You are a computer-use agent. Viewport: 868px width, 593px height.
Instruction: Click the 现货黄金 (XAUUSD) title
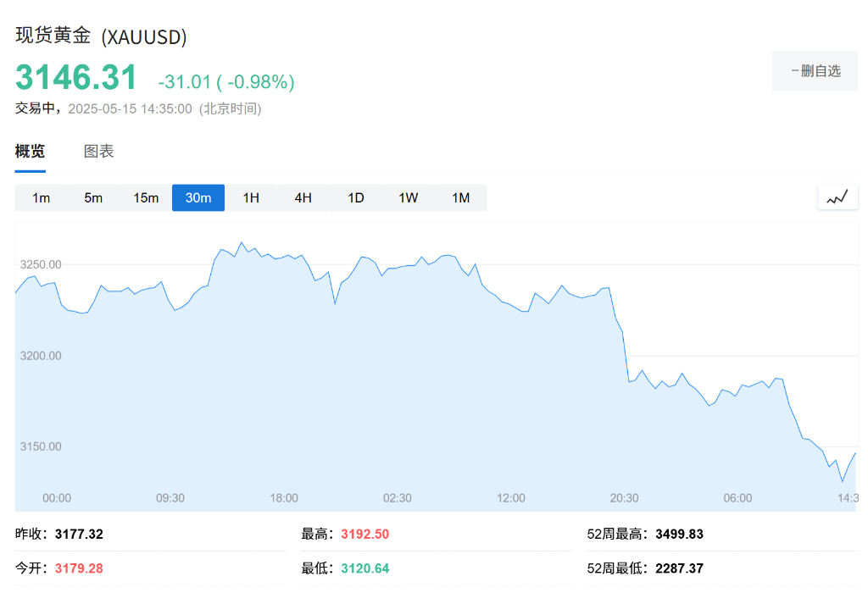click(101, 36)
